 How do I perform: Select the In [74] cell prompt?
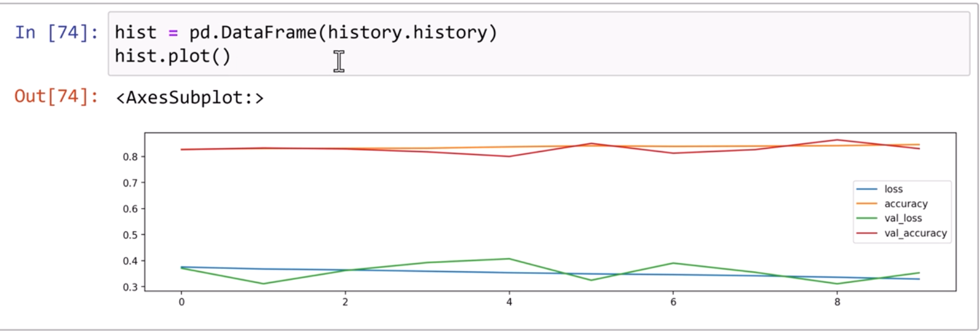(56, 33)
